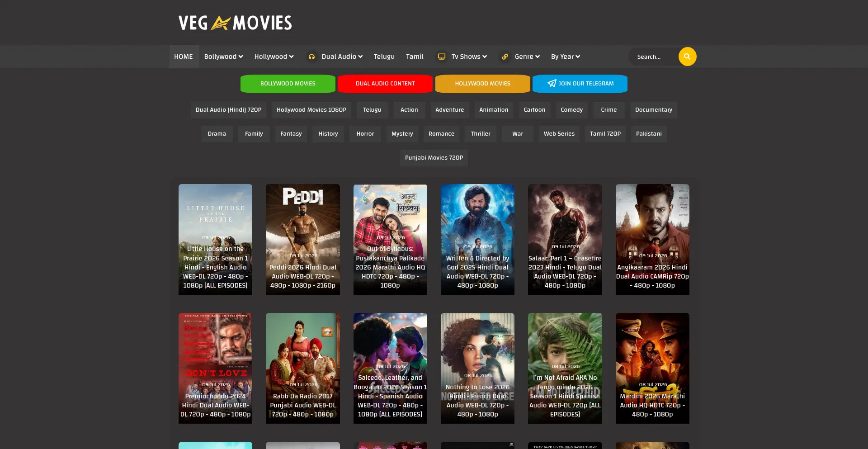Screen dimensions: 868x449
Task: Open the Tv Shows dropdown
Action: pyautogui.click(x=469, y=57)
